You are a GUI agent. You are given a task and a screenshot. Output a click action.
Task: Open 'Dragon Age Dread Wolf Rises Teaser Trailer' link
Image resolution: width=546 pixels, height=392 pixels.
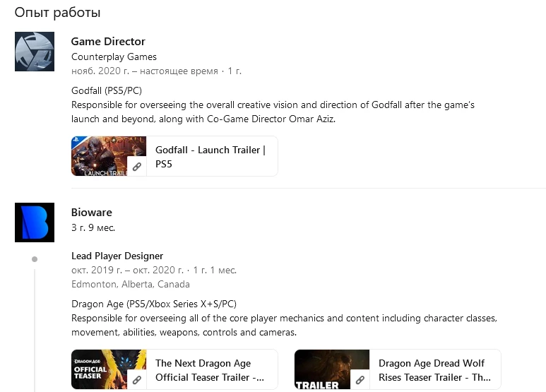[x=434, y=370]
